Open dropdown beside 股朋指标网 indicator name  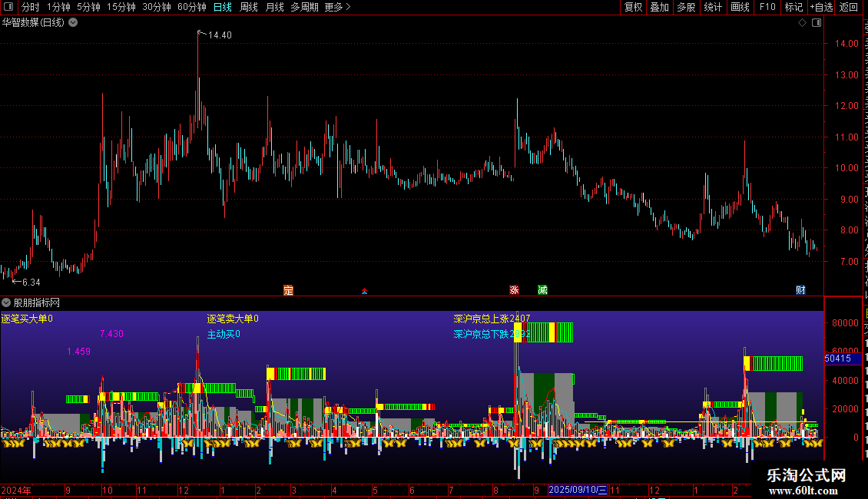coord(6,302)
